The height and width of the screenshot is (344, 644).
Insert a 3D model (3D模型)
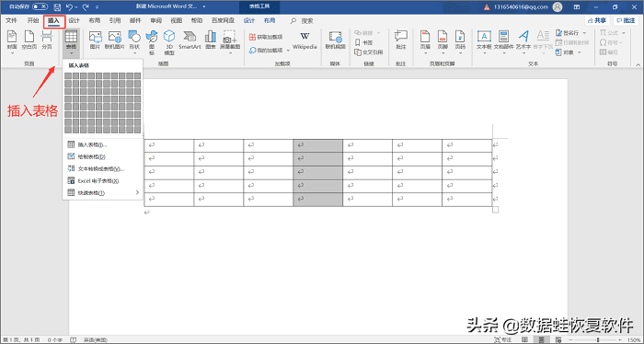(169, 42)
